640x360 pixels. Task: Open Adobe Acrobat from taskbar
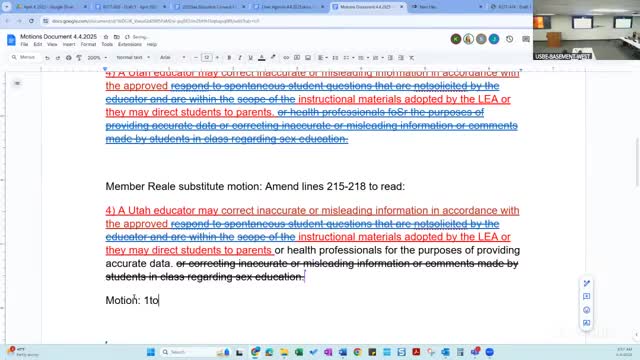(416, 352)
